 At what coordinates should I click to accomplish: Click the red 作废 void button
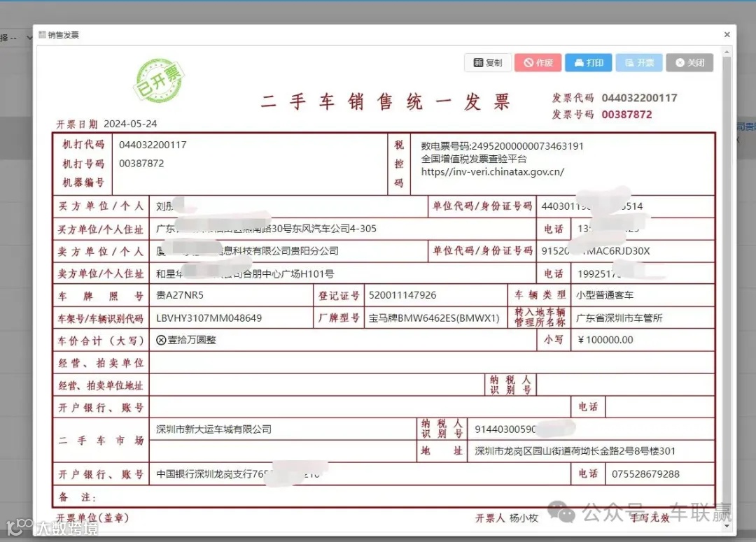[x=538, y=63]
